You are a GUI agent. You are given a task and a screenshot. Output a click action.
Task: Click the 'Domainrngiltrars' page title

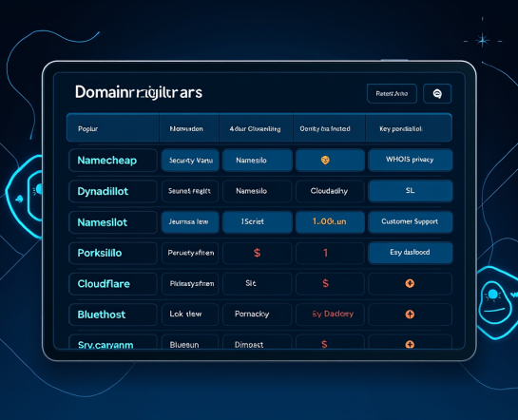click(139, 92)
